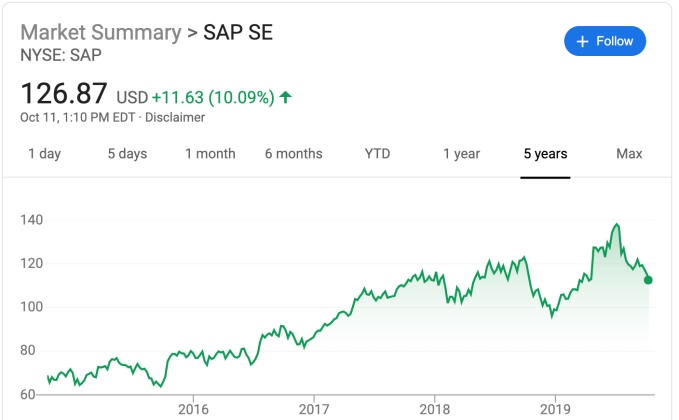
Task: Select the 5 days range tab
Action: click(127, 154)
